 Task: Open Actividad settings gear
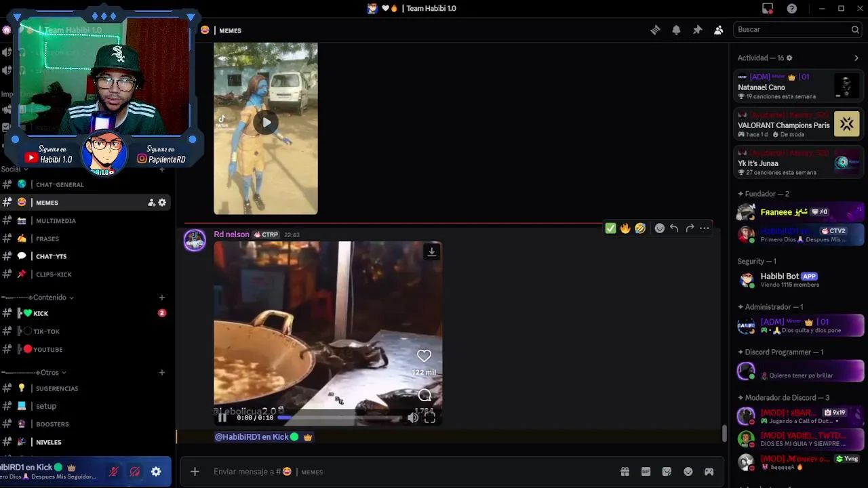click(x=789, y=58)
